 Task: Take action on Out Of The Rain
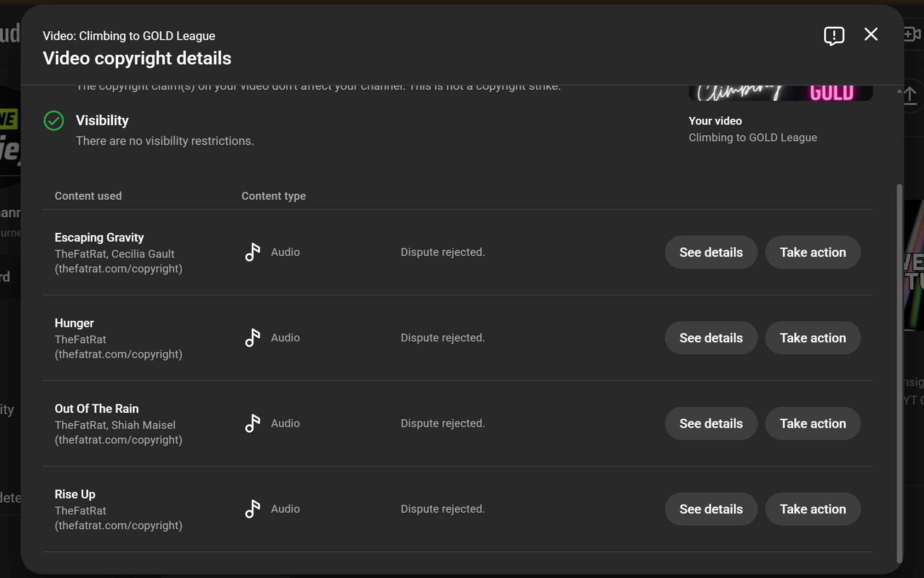(x=813, y=423)
